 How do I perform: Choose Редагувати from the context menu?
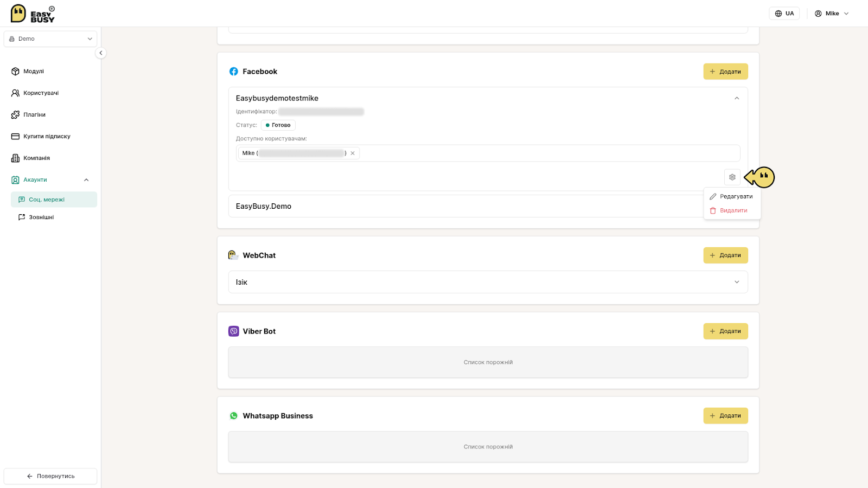click(732, 197)
